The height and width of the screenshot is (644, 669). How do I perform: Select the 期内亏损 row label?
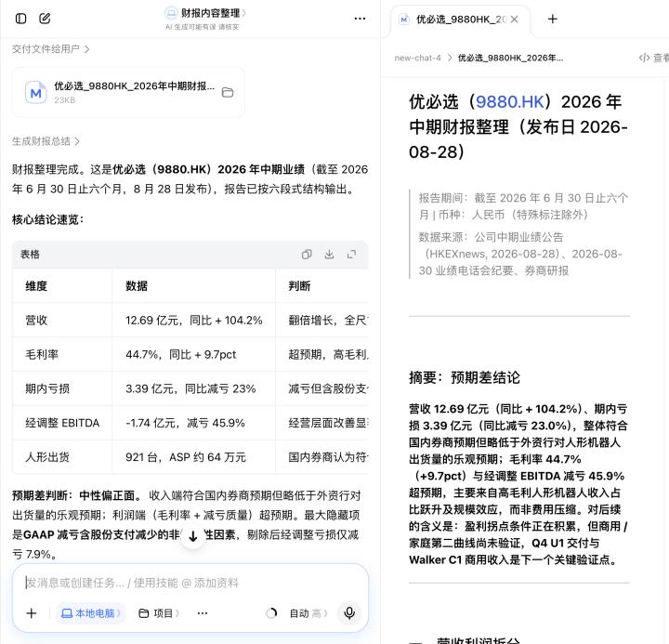[47, 388]
